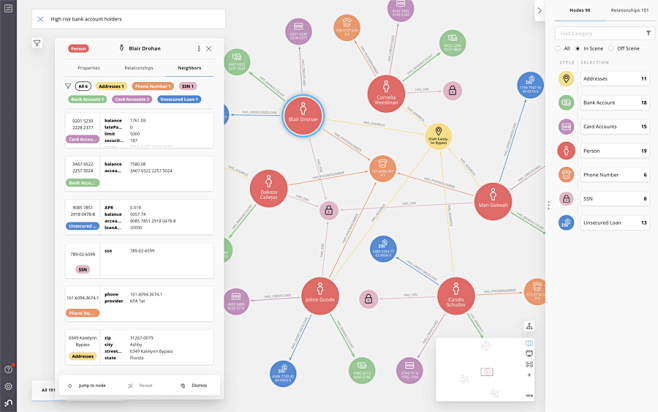
Task: Toggle the 'Addresses 1' filter chip
Action: pyautogui.click(x=111, y=86)
